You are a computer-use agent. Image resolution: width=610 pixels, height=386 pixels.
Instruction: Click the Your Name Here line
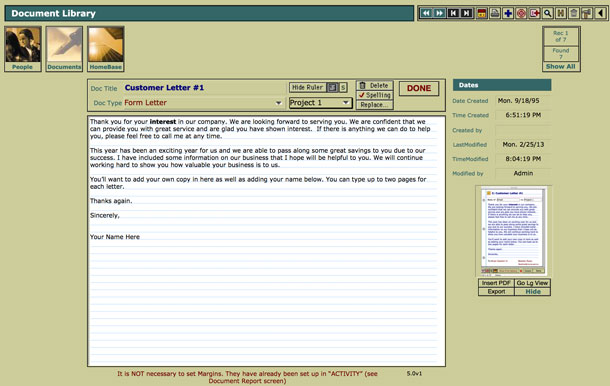[115, 237]
